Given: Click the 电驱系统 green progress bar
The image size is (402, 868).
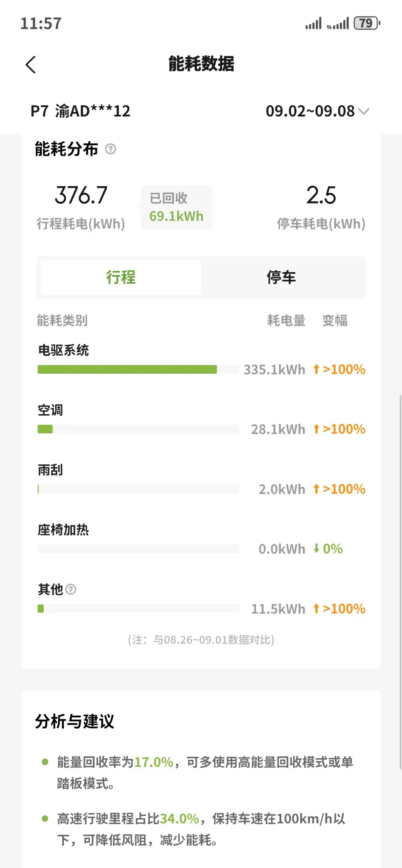Looking at the screenshot, I should tap(127, 369).
